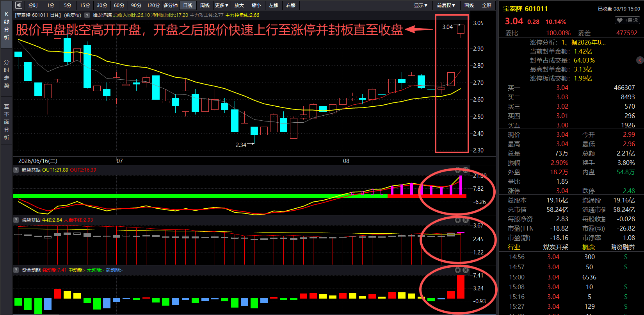Select the 5分 period

[68, 5]
